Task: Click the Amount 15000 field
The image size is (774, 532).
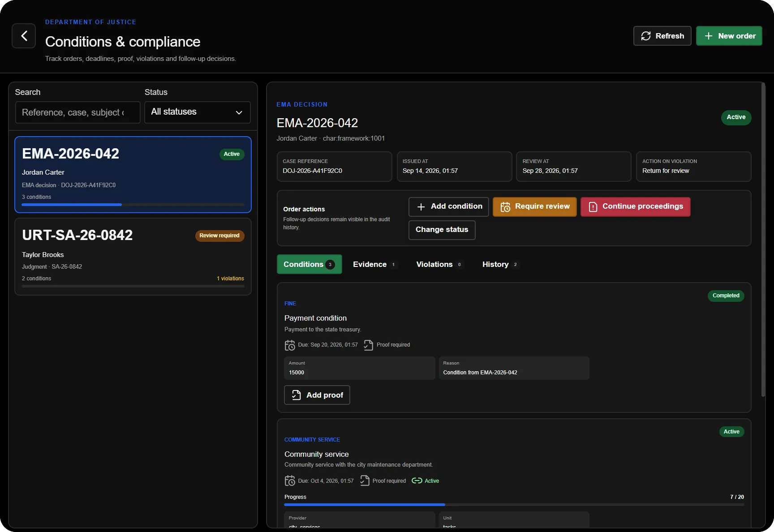Action: (x=360, y=368)
